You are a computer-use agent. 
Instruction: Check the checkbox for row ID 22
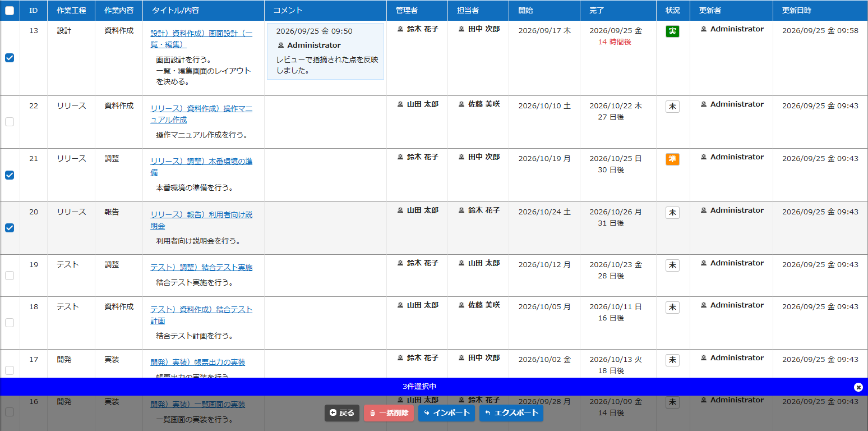click(x=10, y=122)
